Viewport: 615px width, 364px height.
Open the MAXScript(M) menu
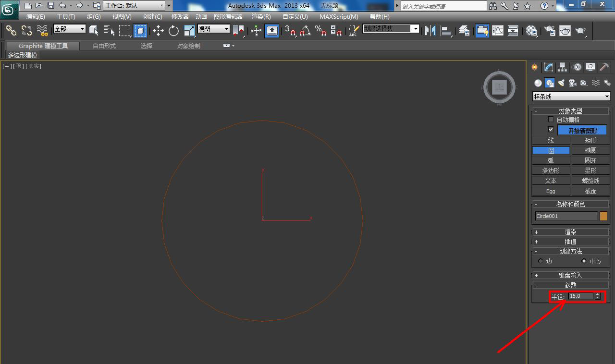(339, 17)
